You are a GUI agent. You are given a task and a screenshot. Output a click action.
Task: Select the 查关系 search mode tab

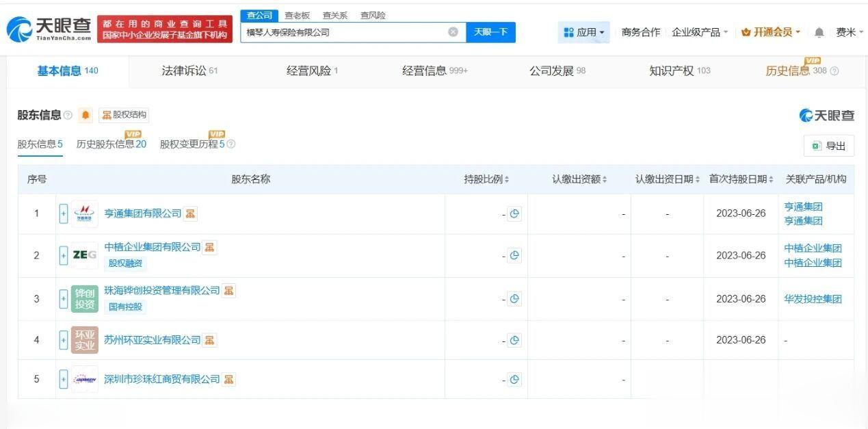click(x=334, y=15)
